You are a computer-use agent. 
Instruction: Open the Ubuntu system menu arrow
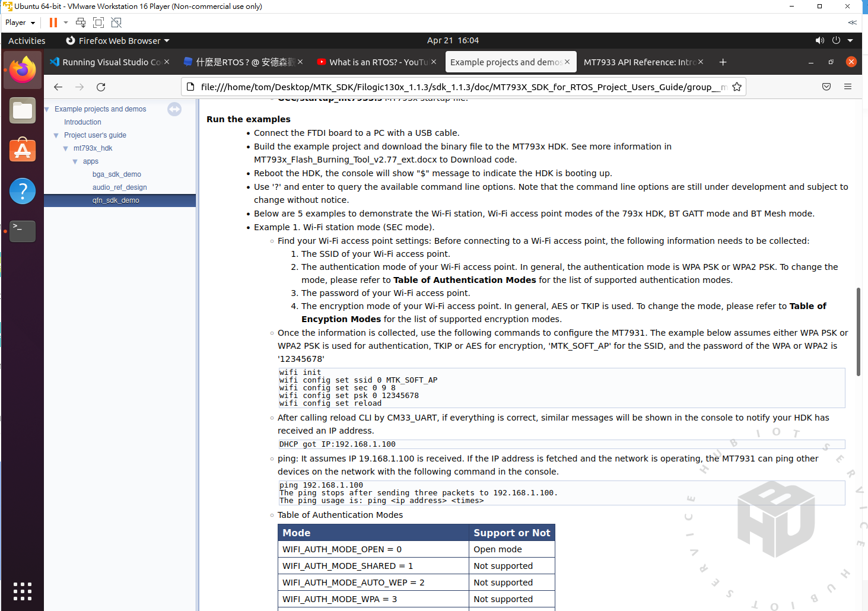tap(850, 40)
